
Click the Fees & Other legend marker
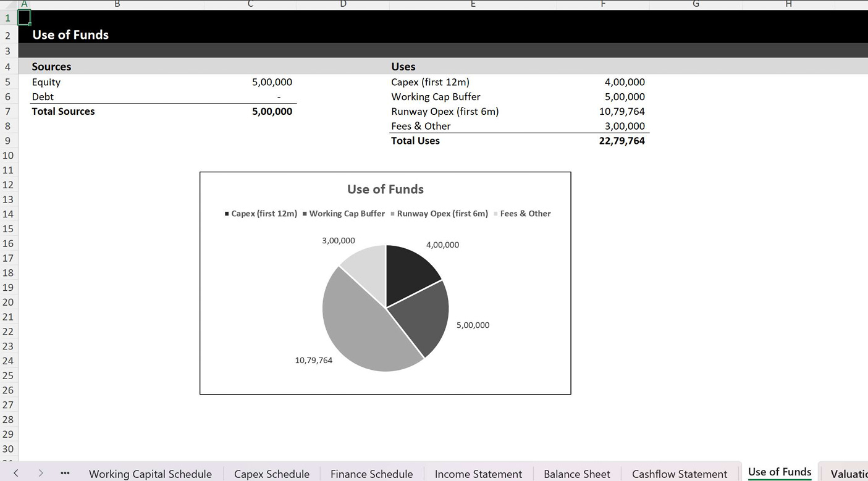tap(496, 214)
